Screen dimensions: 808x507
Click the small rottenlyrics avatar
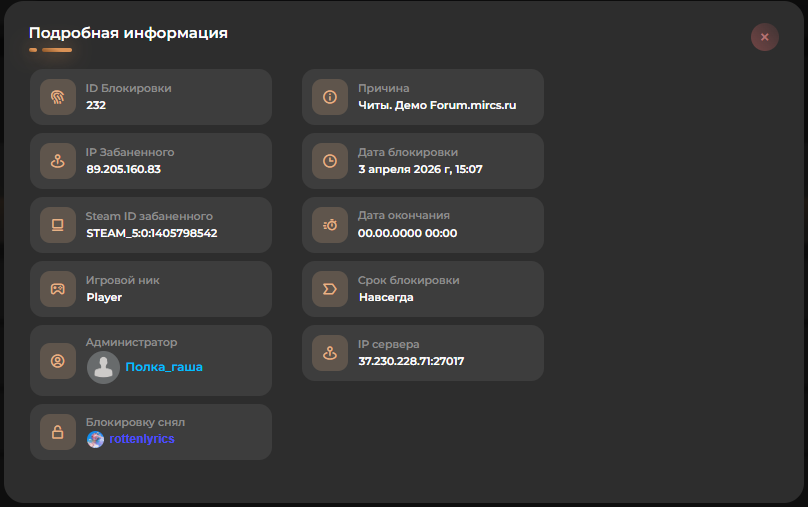[95, 439]
